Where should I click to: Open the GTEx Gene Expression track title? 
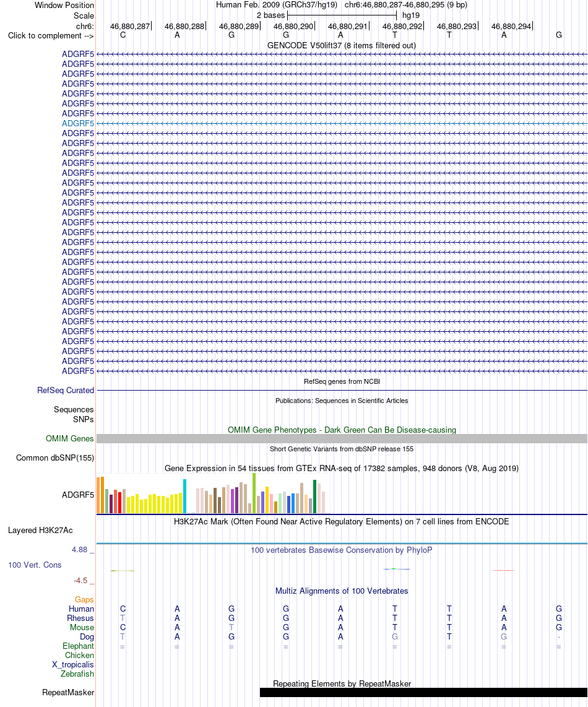point(341,469)
